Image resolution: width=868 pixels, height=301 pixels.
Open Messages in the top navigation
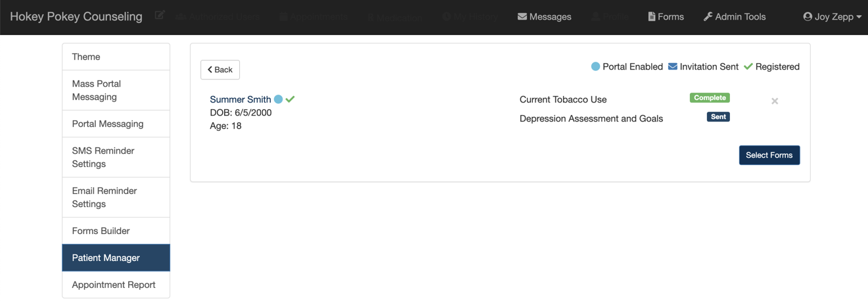point(544,16)
